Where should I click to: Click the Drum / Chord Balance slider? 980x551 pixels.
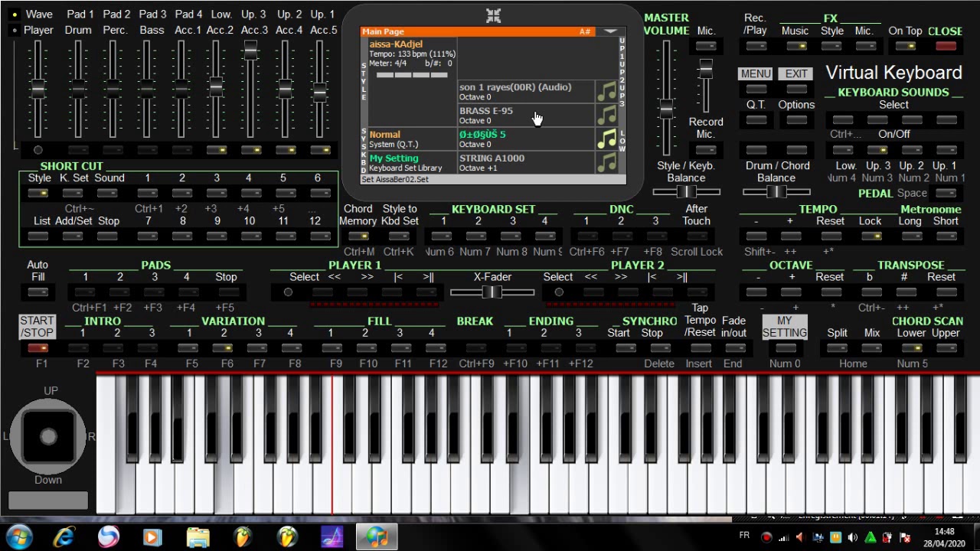pos(776,191)
